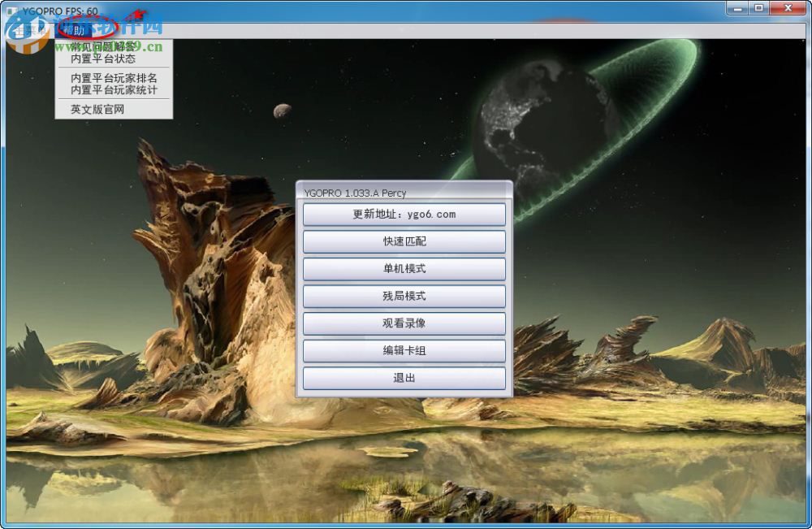Screen dimensions: 812x529
Task: Click the 退出 (Exit) button
Action: click(404, 378)
